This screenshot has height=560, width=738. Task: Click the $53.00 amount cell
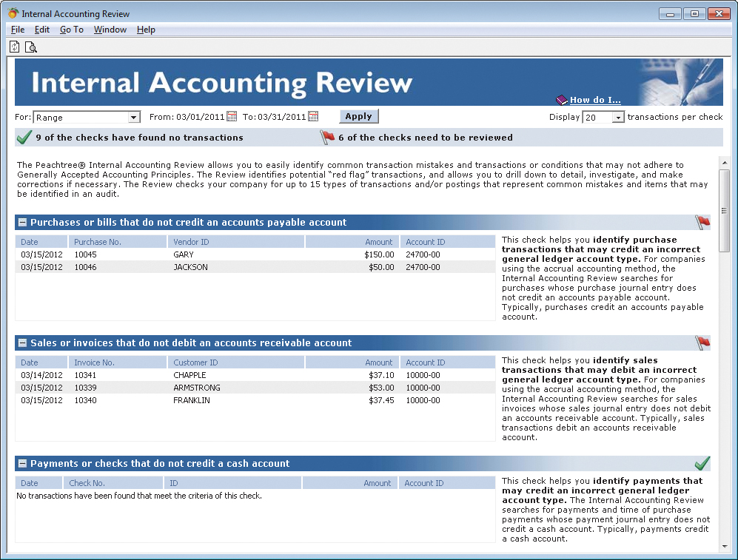(x=381, y=388)
